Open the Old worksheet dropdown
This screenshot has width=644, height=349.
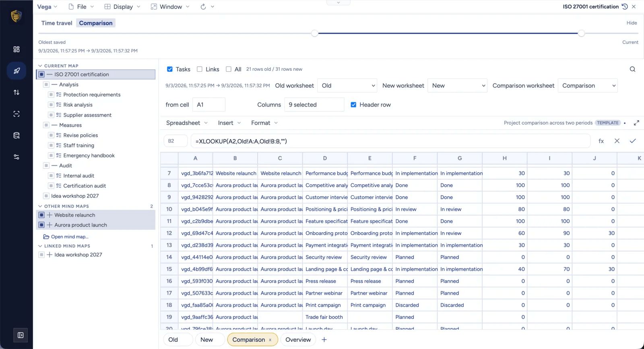pos(347,86)
